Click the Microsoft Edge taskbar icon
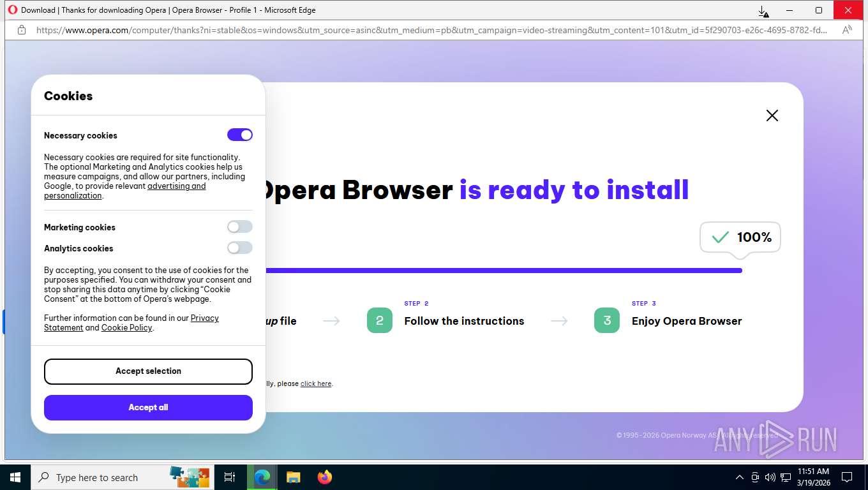The width and height of the screenshot is (868, 490). tap(262, 477)
